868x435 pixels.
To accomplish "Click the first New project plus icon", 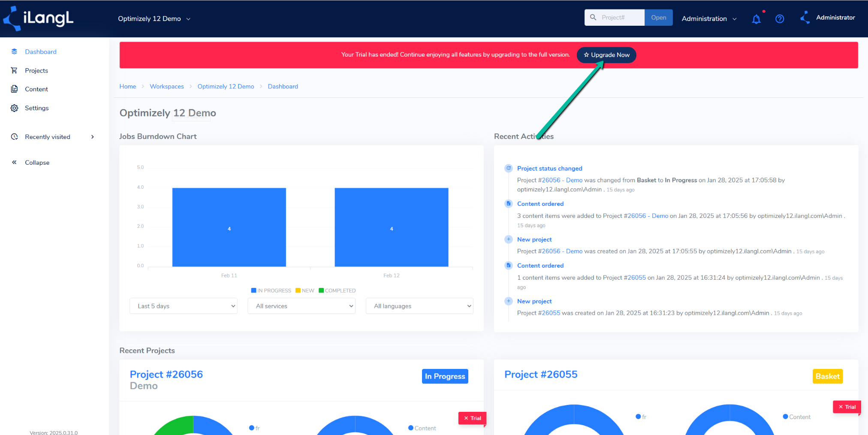I will point(509,239).
